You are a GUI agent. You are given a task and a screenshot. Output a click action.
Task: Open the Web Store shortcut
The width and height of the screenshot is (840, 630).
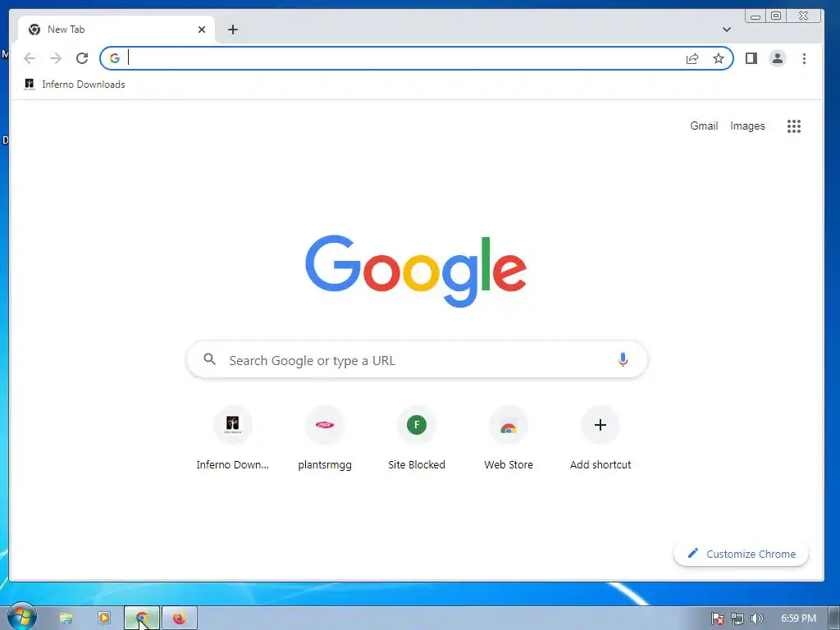click(x=509, y=440)
